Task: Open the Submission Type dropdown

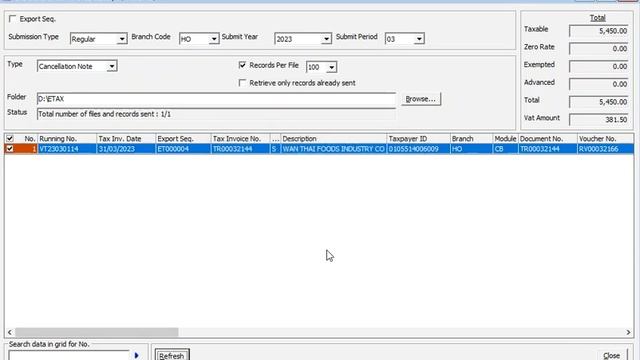Action: point(122,39)
